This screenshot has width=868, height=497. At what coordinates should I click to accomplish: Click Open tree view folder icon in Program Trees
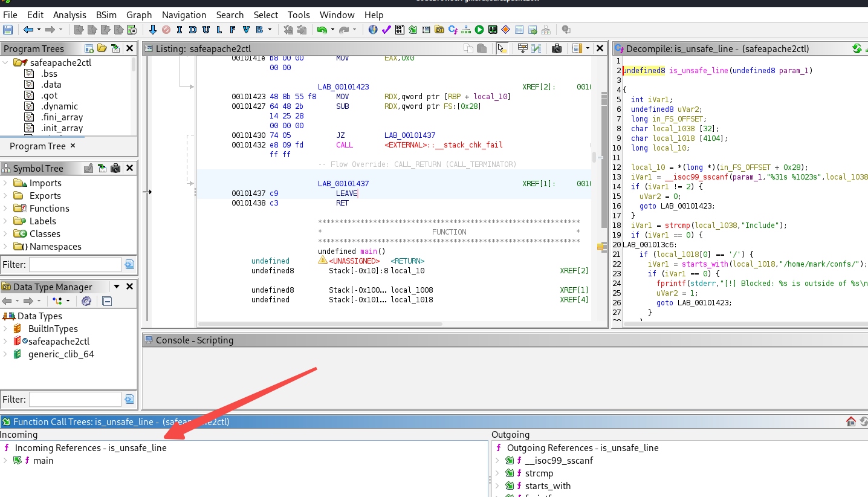(x=102, y=48)
